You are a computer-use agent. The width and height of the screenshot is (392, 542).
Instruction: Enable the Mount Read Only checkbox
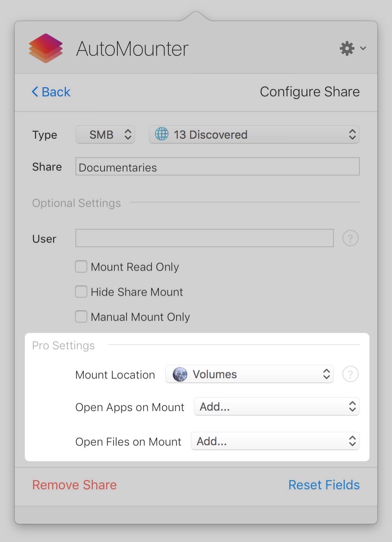click(x=81, y=267)
